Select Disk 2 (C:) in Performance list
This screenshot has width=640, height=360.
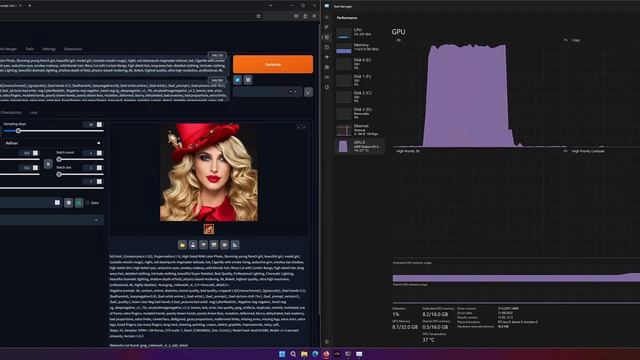[360, 97]
